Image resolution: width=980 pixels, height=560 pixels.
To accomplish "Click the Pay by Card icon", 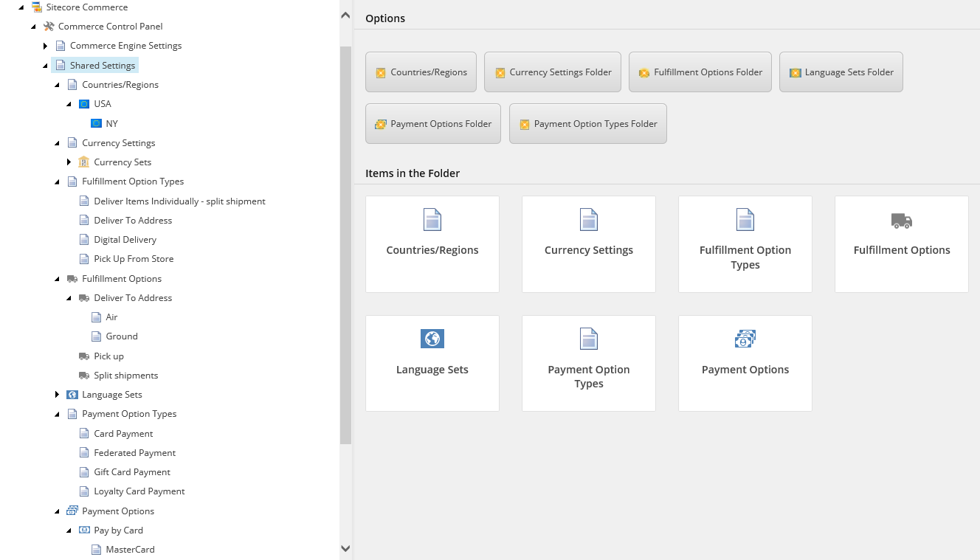I will (84, 530).
